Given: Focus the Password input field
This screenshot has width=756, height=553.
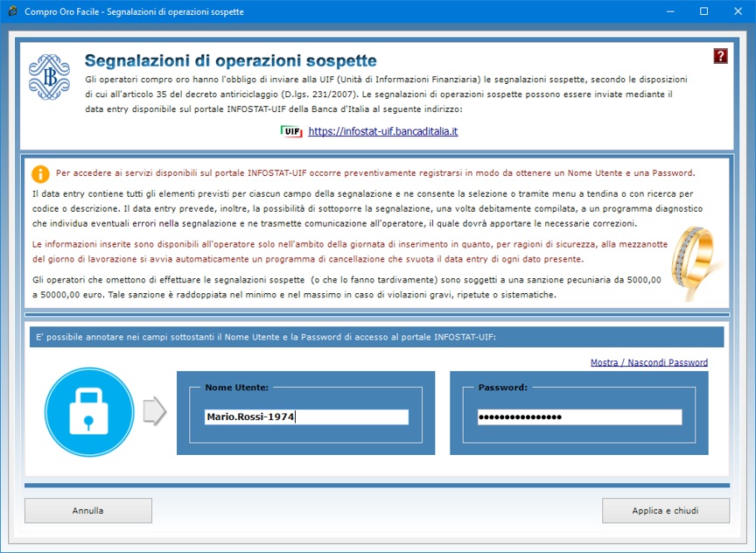Looking at the screenshot, I should [579, 417].
